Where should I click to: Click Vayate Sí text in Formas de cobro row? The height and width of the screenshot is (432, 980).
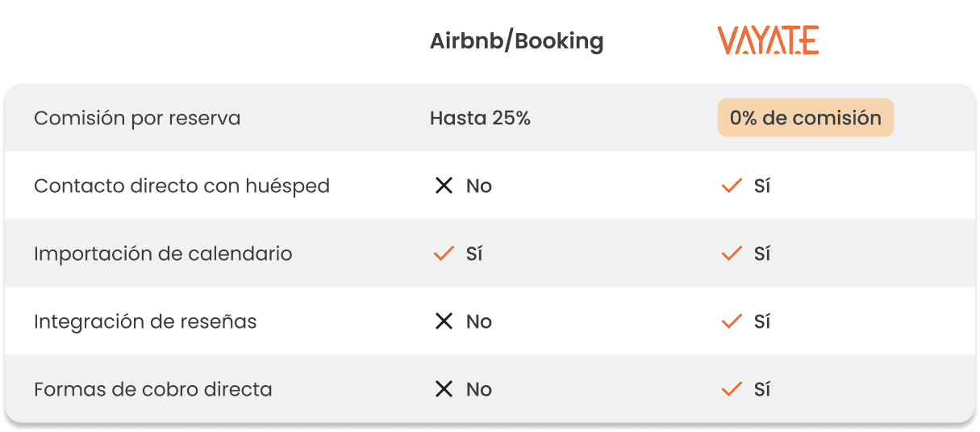tap(762, 389)
